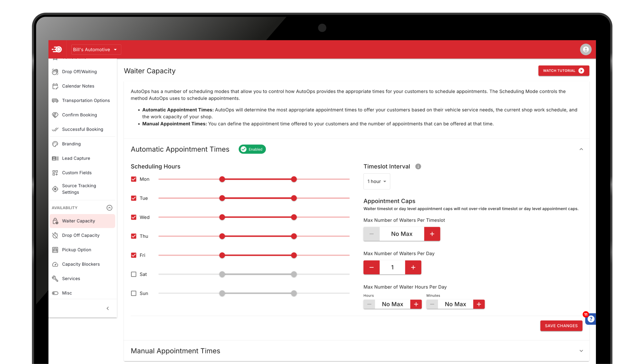Image resolution: width=644 pixels, height=364 pixels.
Task: Click the Drop Off Capacity icon
Action: [55, 235]
